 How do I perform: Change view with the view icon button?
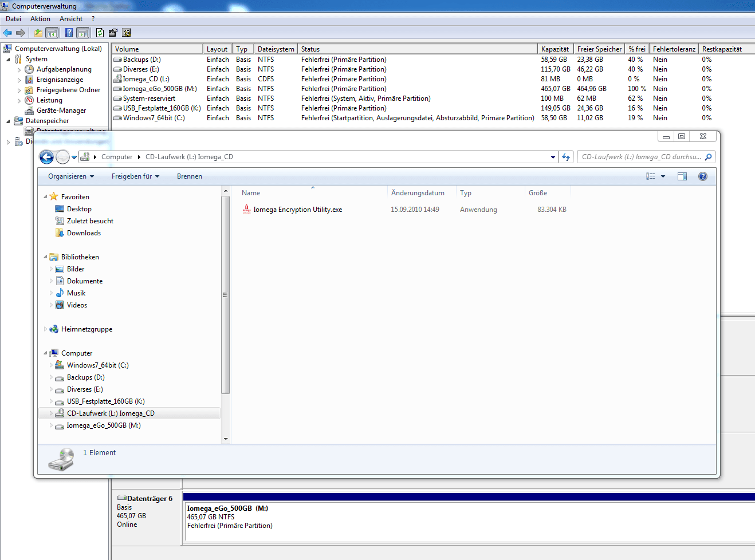(651, 176)
